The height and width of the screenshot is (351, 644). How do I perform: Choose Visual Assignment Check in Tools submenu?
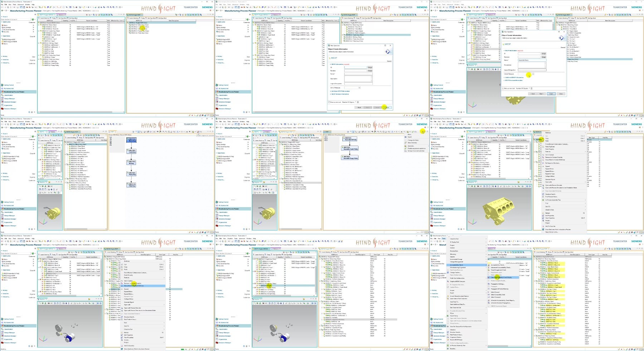tap(498, 270)
